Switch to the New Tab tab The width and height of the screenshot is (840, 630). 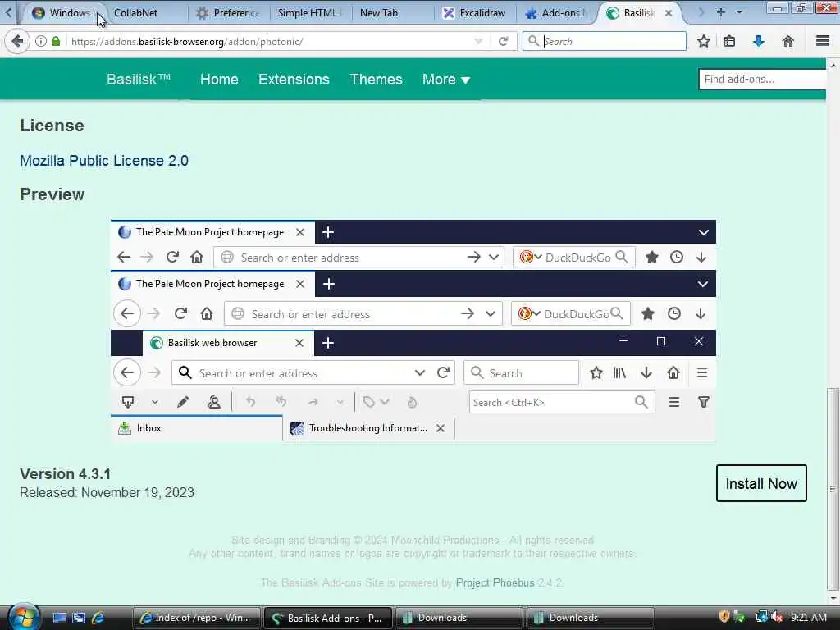coord(379,13)
